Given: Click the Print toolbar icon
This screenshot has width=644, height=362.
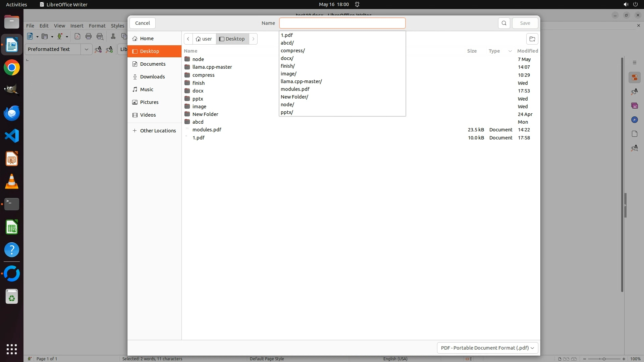Looking at the screenshot, I should click(x=89, y=37).
